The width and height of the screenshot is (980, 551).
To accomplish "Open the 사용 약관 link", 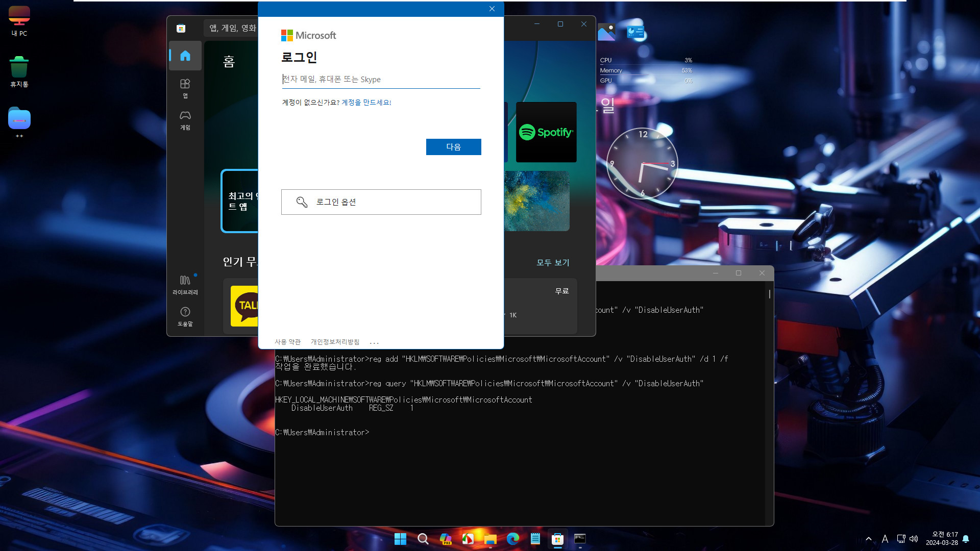I will point(287,342).
